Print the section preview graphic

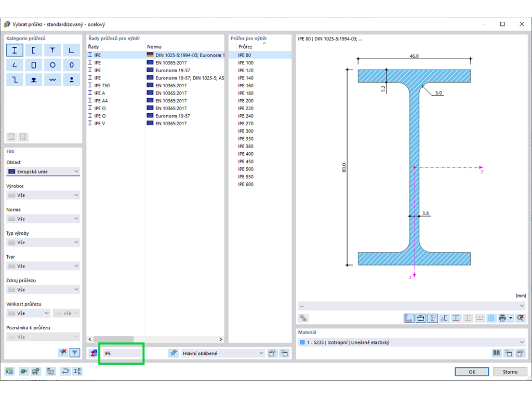503,318
